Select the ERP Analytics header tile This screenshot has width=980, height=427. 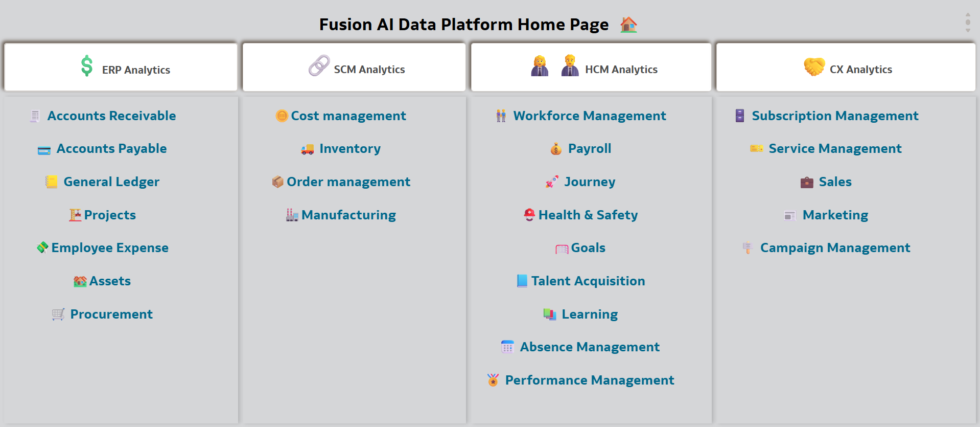point(121,67)
